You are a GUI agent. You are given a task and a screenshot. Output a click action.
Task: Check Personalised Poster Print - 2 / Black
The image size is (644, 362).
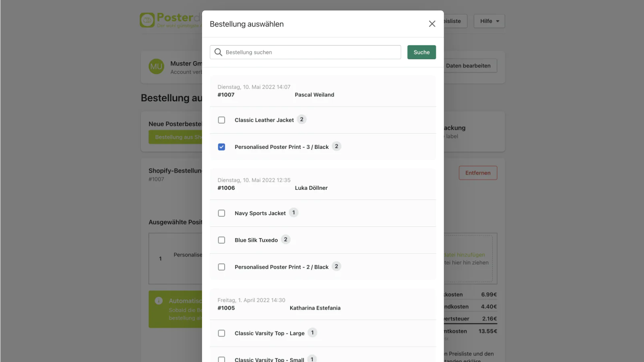221,267
